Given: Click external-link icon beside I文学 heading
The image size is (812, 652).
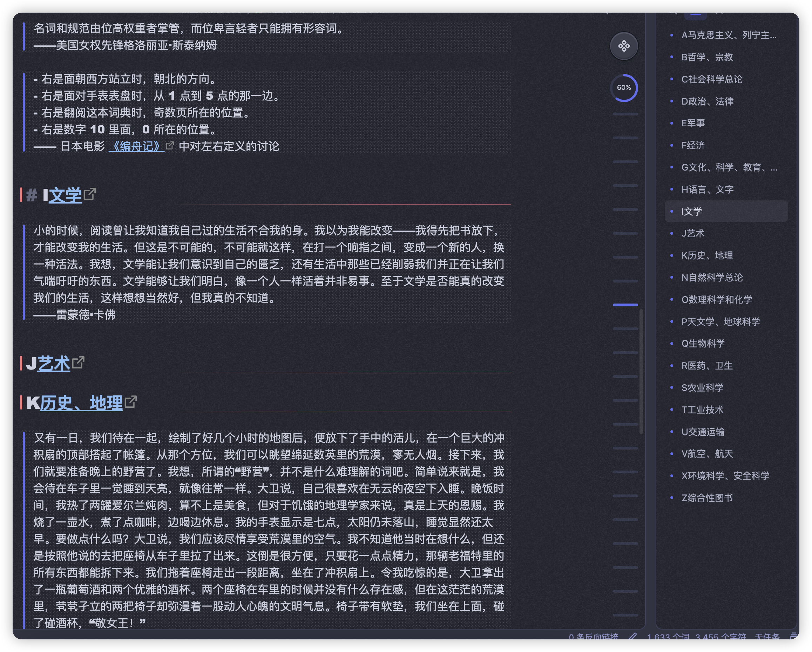Looking at the screenshot, I should tap(90, 194).
